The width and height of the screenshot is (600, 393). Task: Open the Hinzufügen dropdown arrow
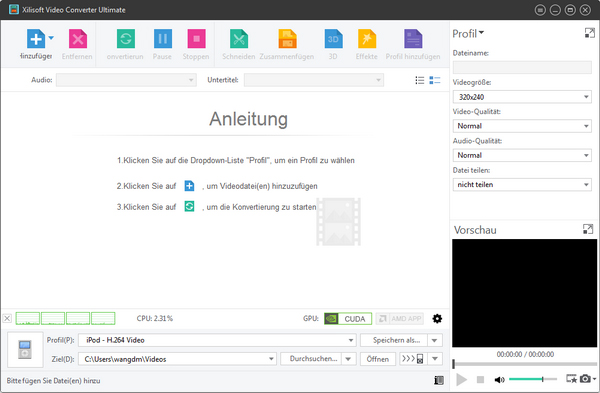click(51, 38)
